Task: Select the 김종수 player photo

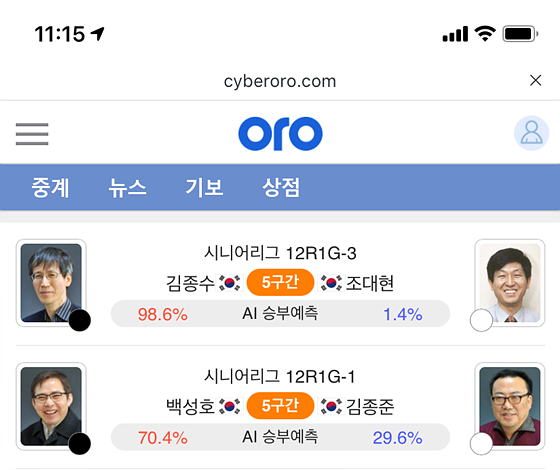Action: (x=51, y=283)
